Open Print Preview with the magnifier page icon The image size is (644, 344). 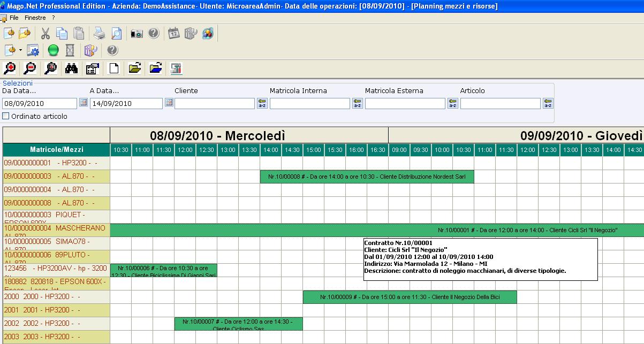[x=116, y=33]
